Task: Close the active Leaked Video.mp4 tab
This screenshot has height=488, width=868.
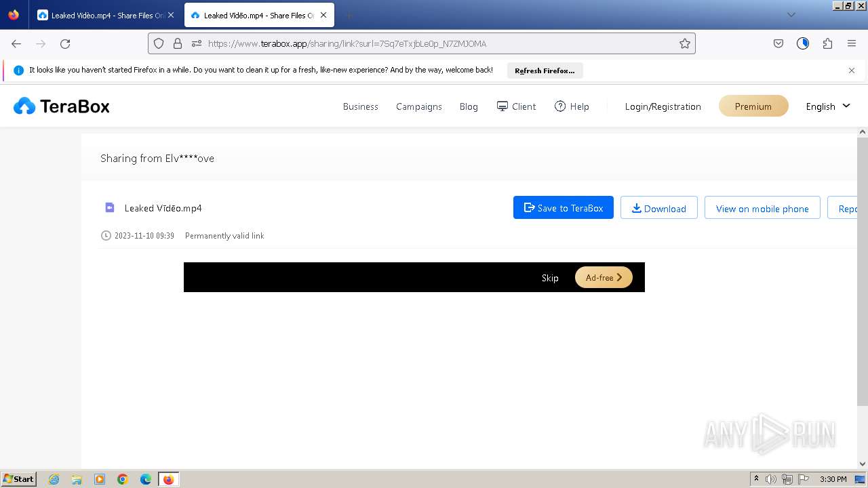Action: 323,15
